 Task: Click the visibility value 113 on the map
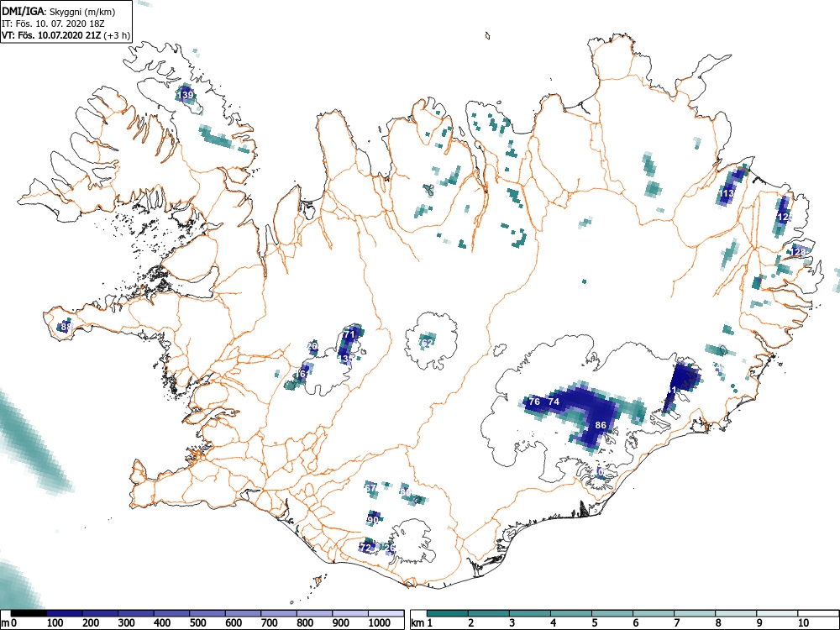(727, 193)
